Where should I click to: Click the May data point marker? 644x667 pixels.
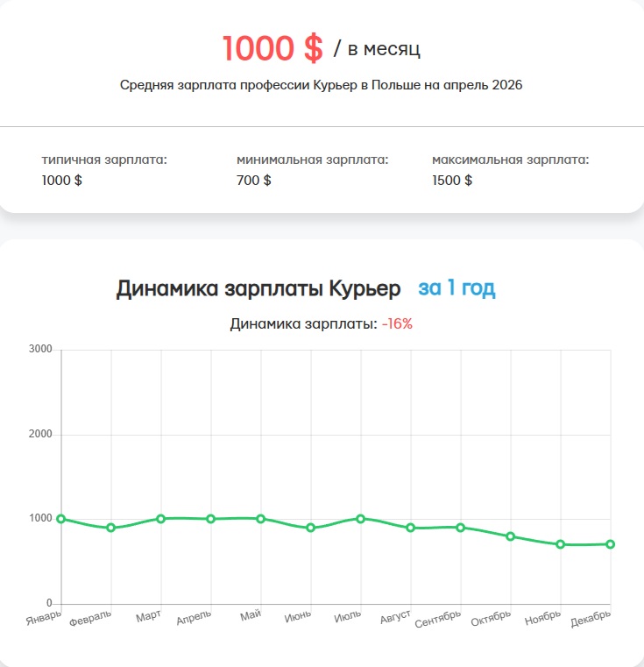[x=261, y=519]
